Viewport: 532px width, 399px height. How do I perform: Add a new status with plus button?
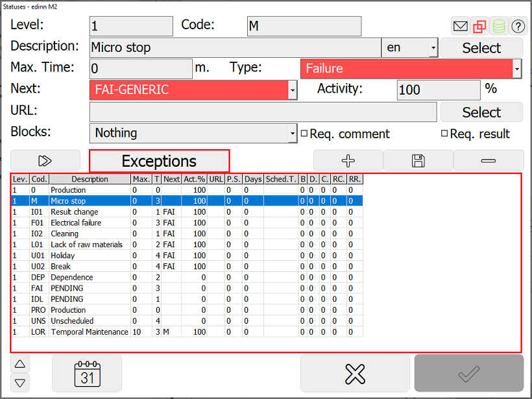pyautogui.click(x=348, y=160)
